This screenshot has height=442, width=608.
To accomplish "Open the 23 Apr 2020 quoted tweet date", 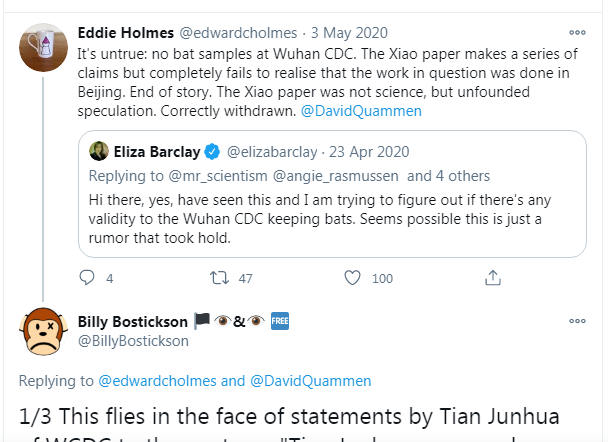I will (371, 152).
